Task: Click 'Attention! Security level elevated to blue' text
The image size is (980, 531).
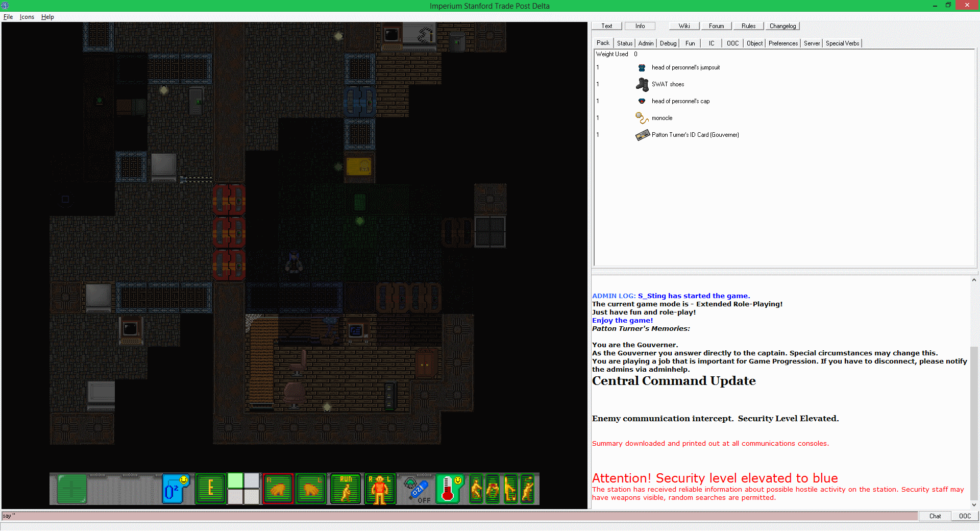Action: (x=715, y=478)
